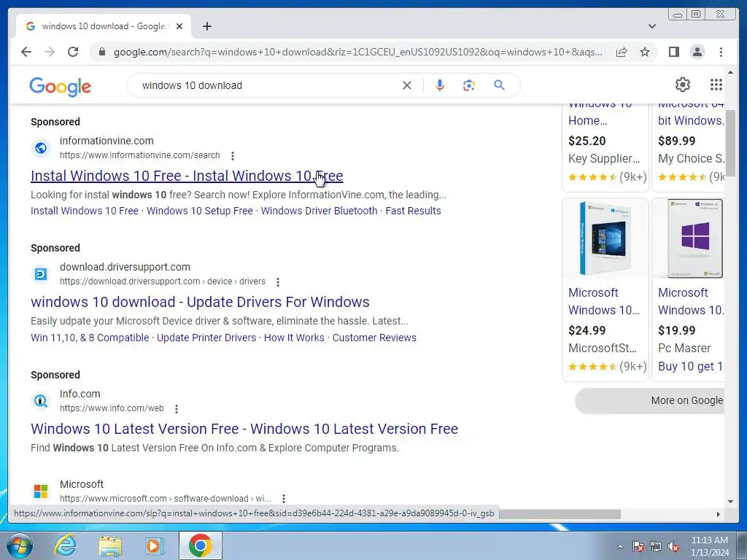Close the windows 10 download tab
Image resolution: width=747 pixels, height=560 pixels.
click(179, 26)
